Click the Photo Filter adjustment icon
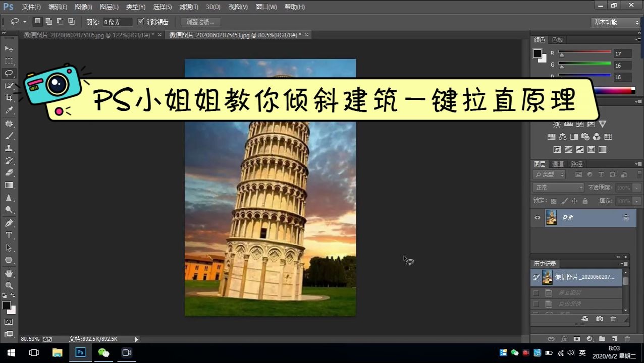The height and width of the screenshot is (363, 644). click(x=585, y=137)
